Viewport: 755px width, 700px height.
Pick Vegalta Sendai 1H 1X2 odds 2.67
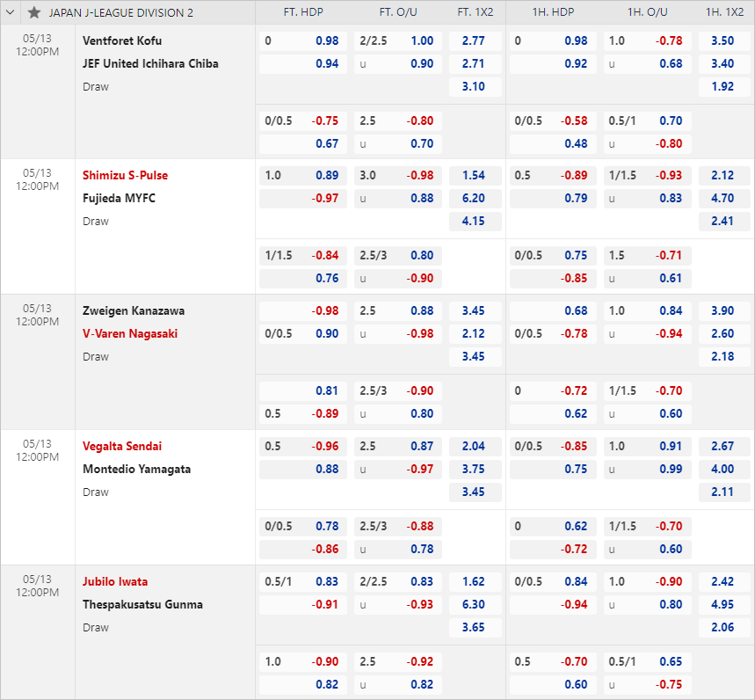(x=724, y=446)
